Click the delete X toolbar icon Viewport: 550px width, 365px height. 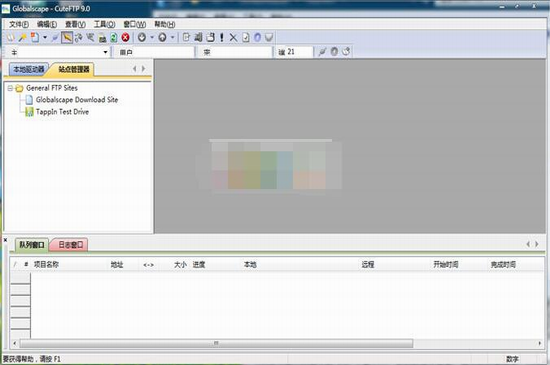(233, 37)
